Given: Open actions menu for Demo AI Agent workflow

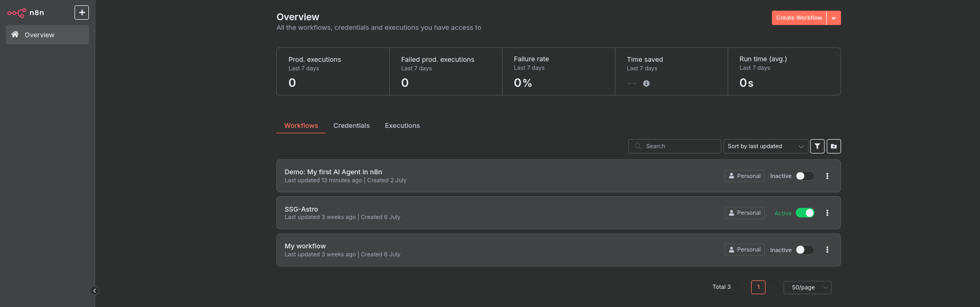Looking at the screenshot, I should [x=827, y=176].
